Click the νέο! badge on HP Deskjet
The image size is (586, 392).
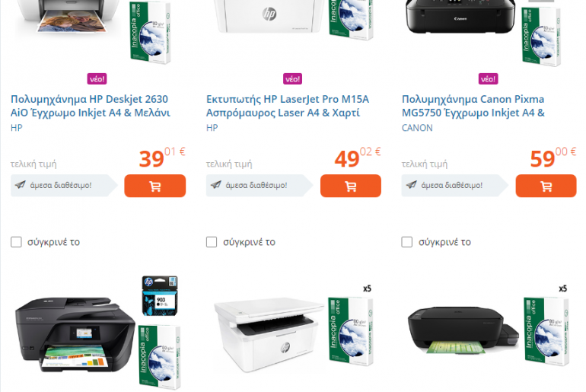97,79
